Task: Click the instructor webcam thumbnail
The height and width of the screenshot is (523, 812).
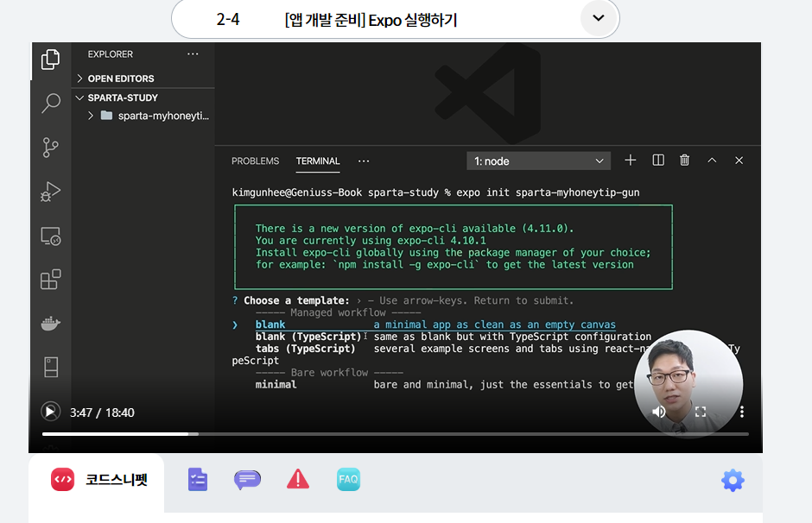Action: coord(688,384)
